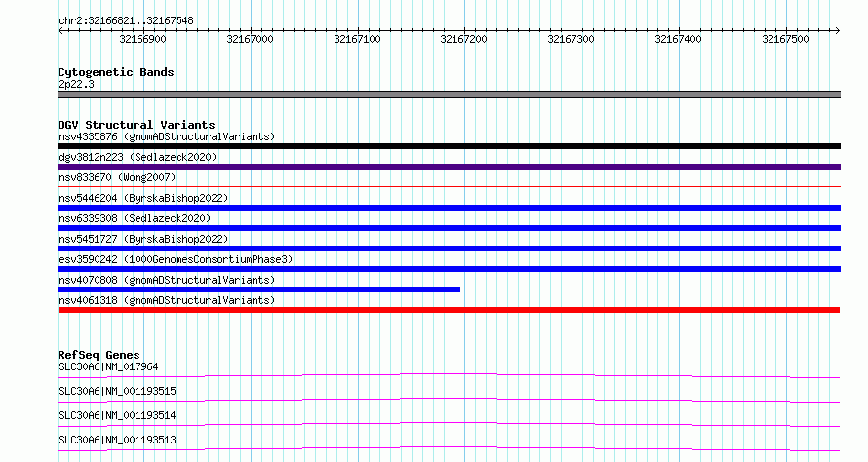Select ruler position 32166900
Screen dimensions: 868x462
click(x=142, y=39)
